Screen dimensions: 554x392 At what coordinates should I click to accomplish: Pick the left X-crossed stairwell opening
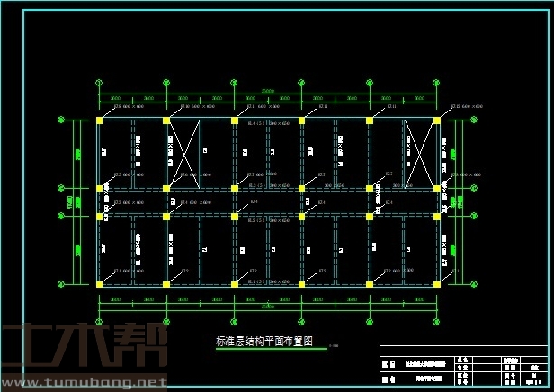[183, 153]
